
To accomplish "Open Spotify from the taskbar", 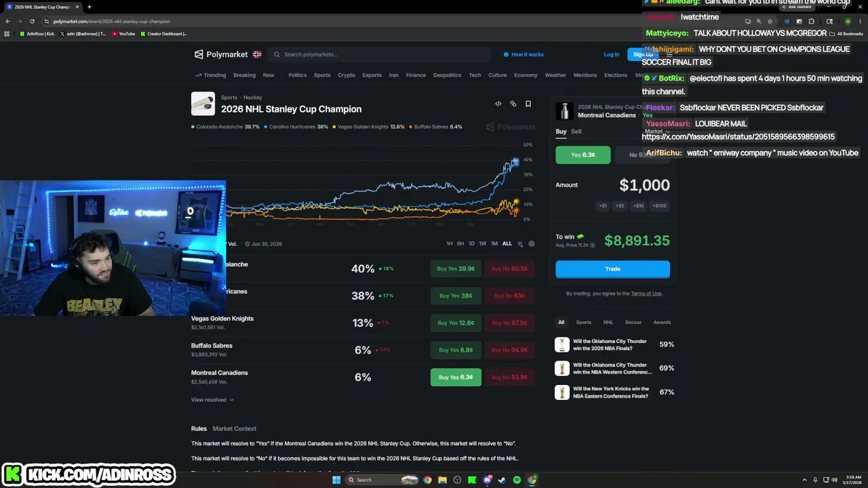I will click(517, 480).
